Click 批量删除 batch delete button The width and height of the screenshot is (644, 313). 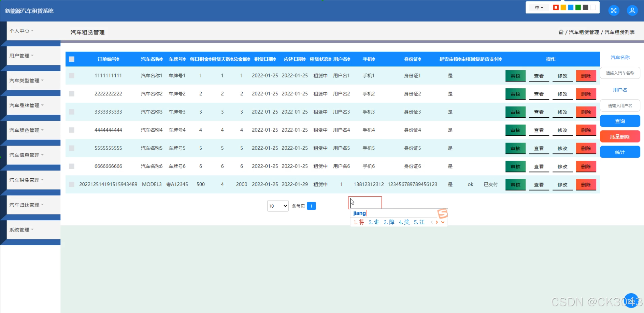coord(620,136)
